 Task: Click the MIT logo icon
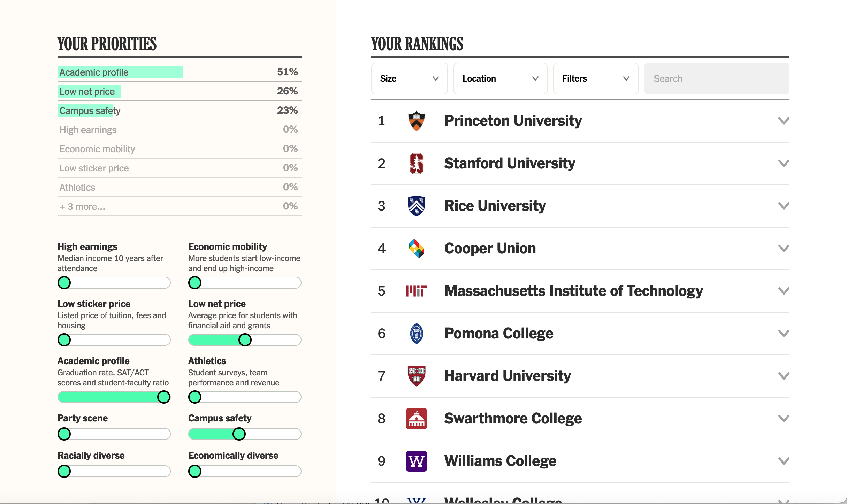pos(416,291)
